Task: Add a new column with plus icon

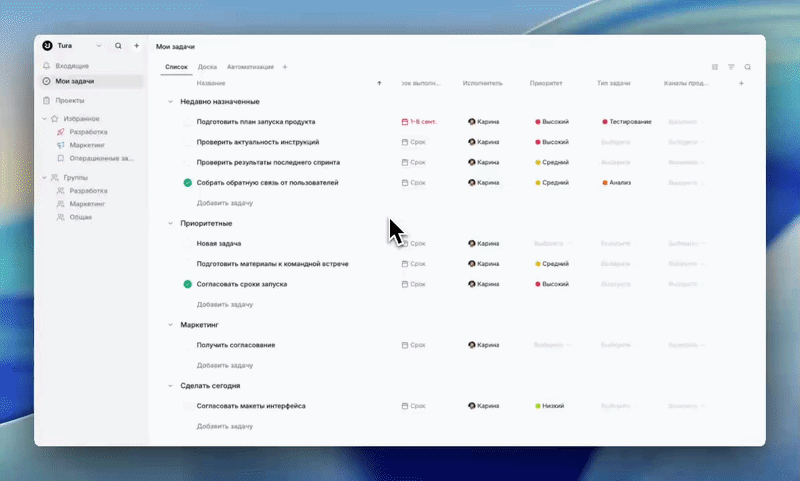Action: [x=741, y=83]
